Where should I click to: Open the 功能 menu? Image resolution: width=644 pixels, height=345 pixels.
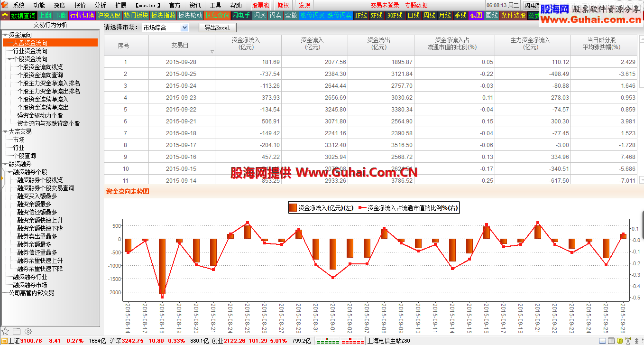click(39, 5)
